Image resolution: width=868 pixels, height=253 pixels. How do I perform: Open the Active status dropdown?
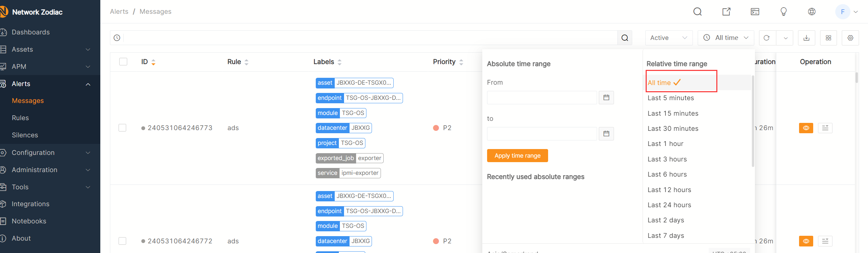pyautogui.click(x=668, y=38)
